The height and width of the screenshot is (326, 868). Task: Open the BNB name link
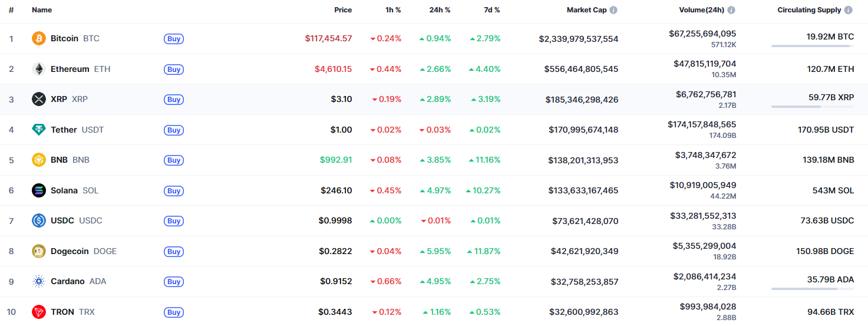(70, 160)
